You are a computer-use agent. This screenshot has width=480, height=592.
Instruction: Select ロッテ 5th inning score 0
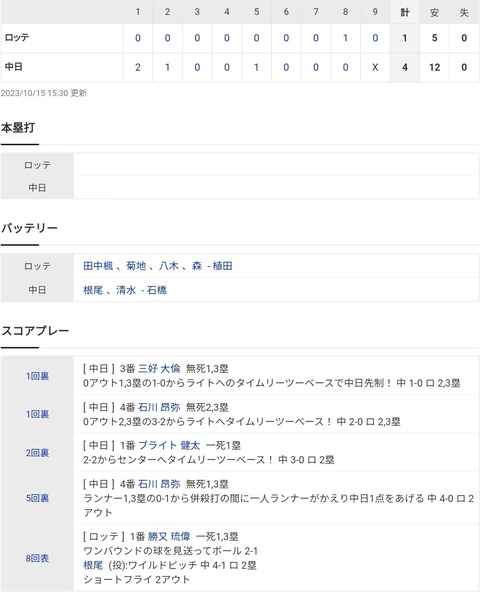click(x=256, y=38)
